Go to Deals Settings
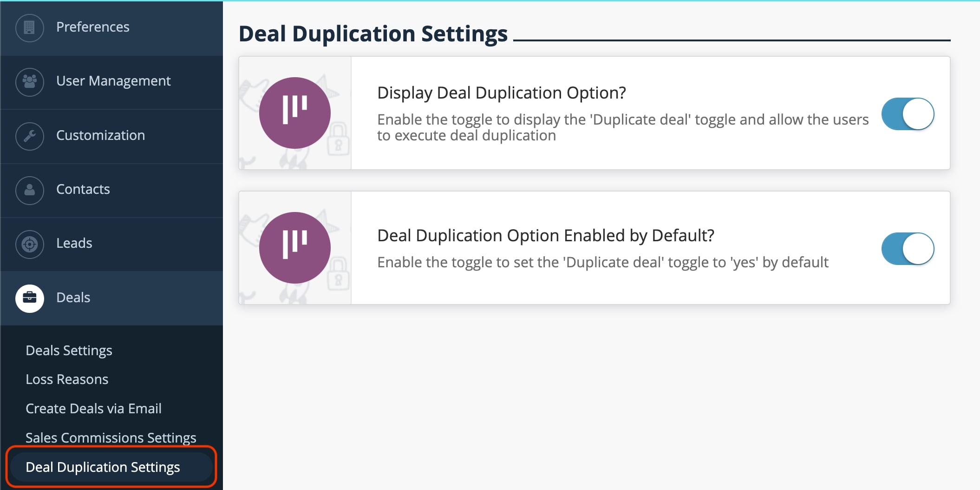Viewport: 980px width, 490px height. [x=69, y=351]
